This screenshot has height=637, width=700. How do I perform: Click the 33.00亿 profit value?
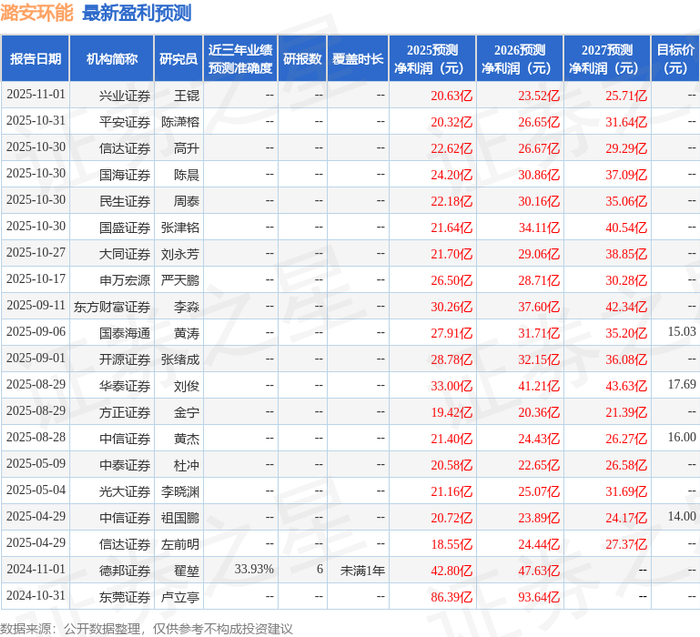[451, 386]
